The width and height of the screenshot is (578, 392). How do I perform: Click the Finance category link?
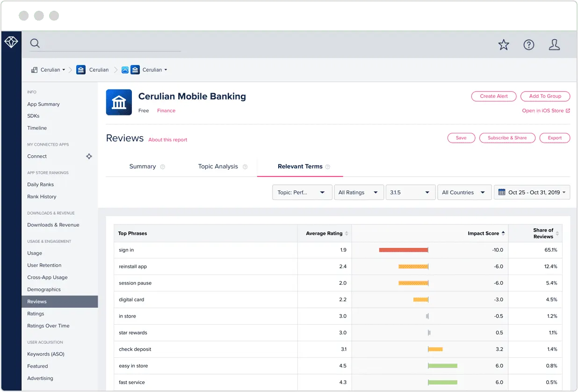(166, 111)
